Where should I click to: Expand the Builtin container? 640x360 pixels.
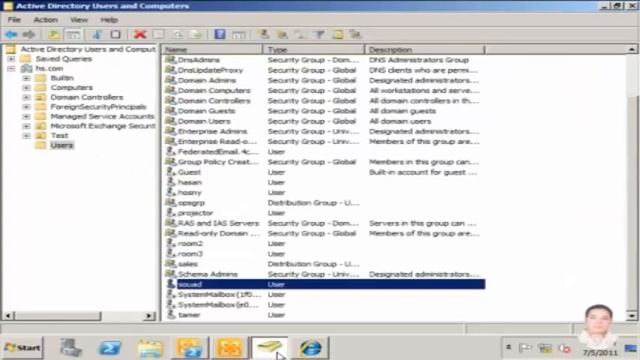click(27, 78)
